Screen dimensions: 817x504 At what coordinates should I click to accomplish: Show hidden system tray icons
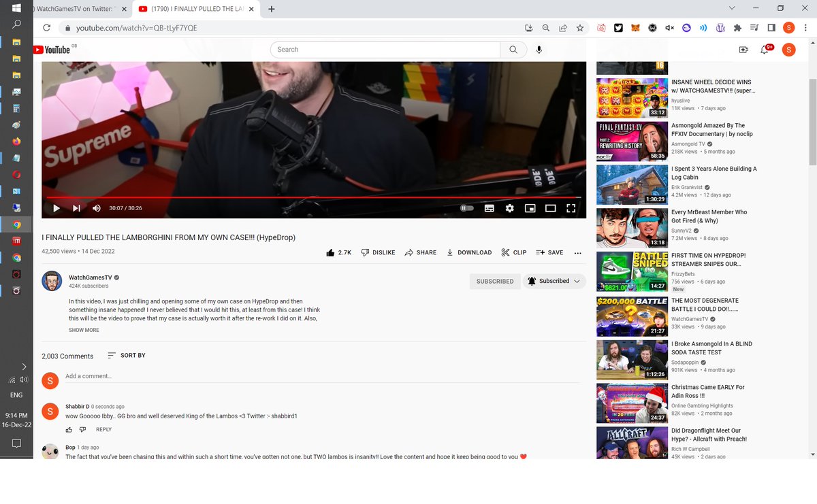click(23, 367)
